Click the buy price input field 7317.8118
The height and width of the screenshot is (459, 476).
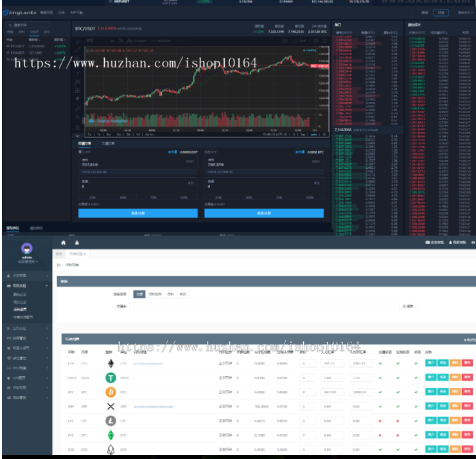pos(128,165)
